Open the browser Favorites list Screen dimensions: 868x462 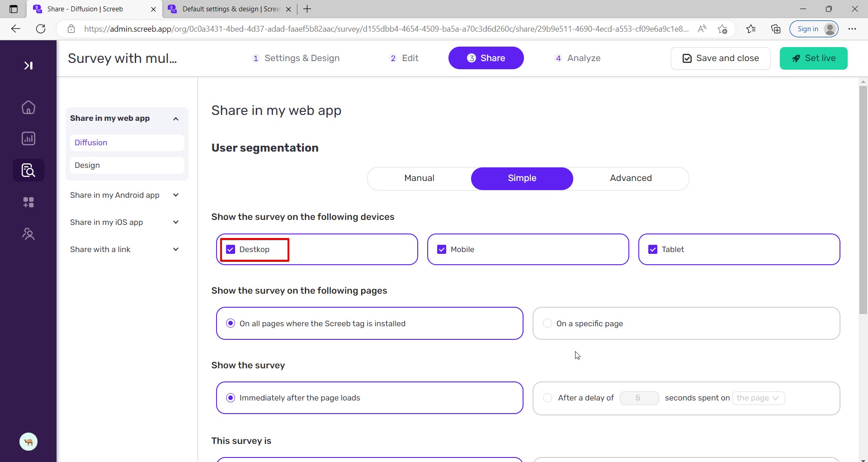coord(751,29)
